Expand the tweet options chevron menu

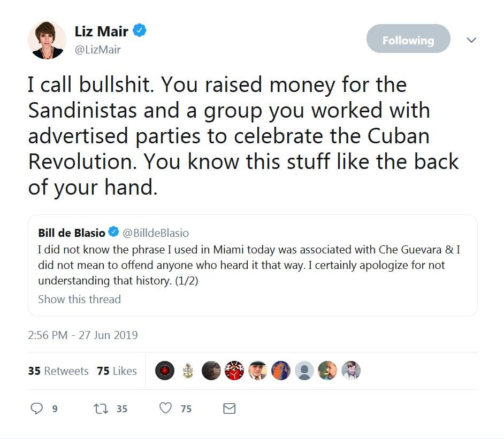coord(471,40)
